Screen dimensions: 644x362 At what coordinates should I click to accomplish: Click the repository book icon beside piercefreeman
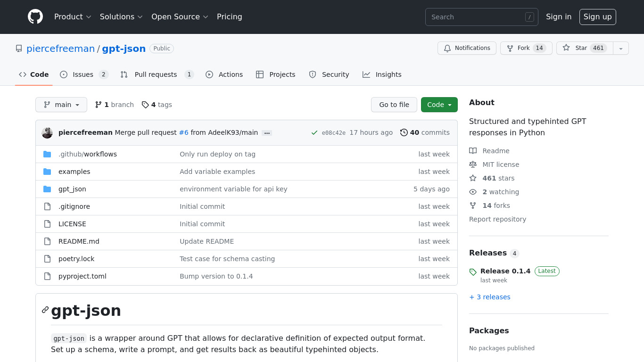(19, 49)
